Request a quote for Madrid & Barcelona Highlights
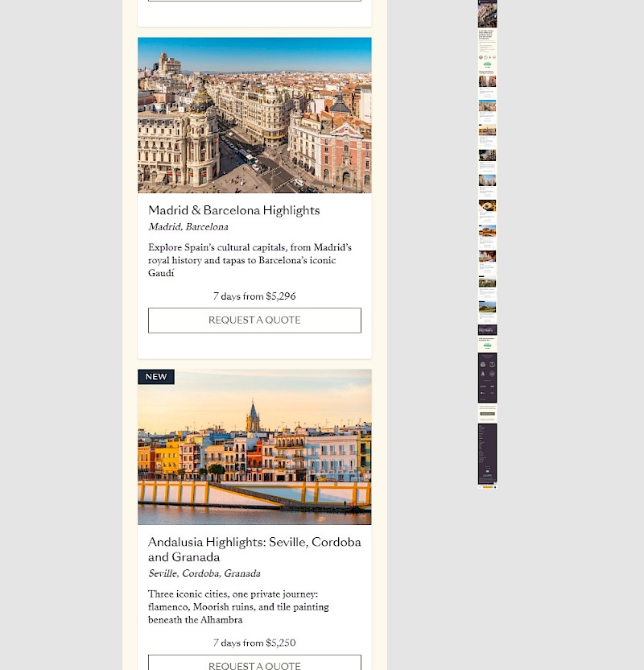Screen dimensions: 644x670 coord(254,320)
